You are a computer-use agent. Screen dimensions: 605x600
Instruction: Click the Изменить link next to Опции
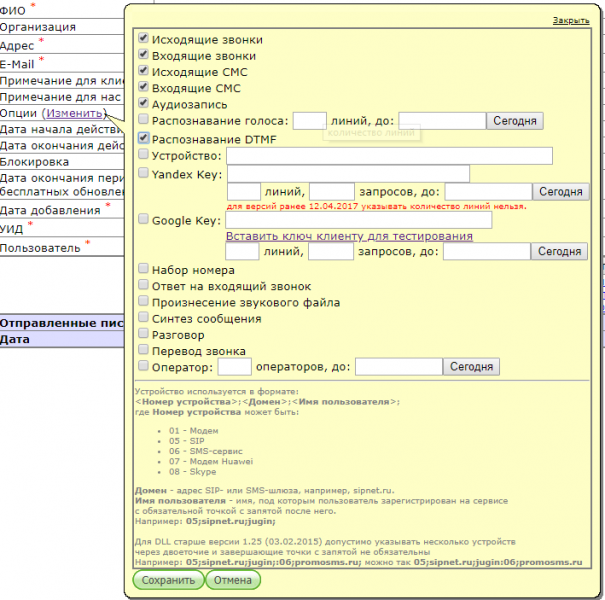click(74, 113)
